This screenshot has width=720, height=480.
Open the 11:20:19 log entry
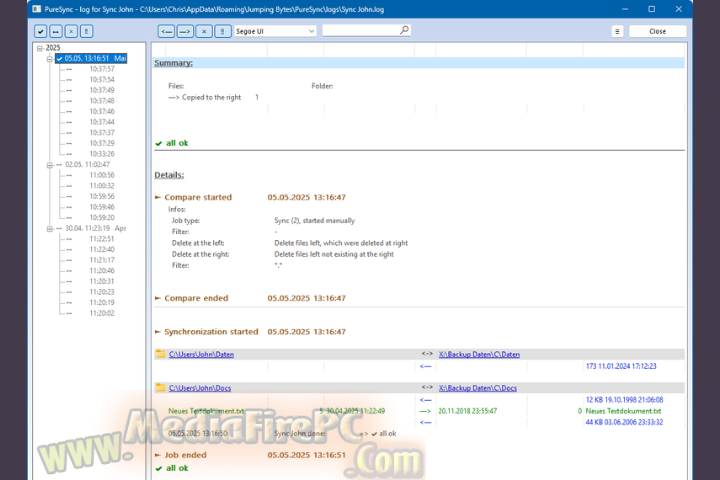pyautogui.click(x=102, y=303)
